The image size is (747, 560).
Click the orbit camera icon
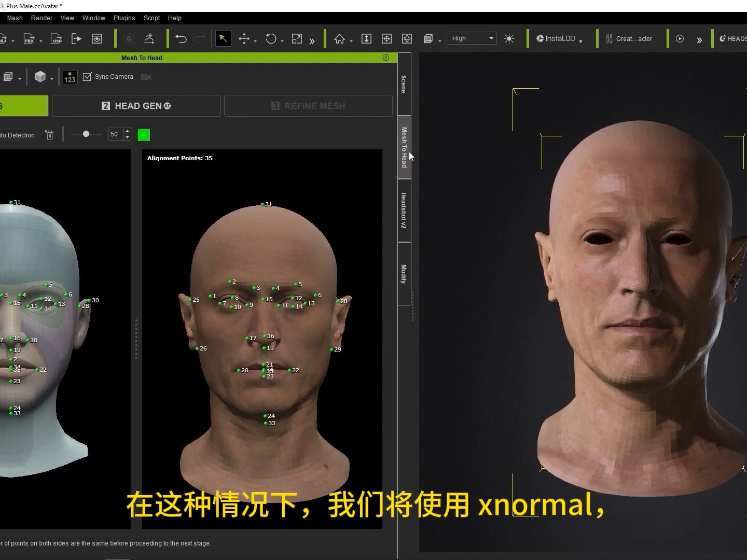coord(407,39)
